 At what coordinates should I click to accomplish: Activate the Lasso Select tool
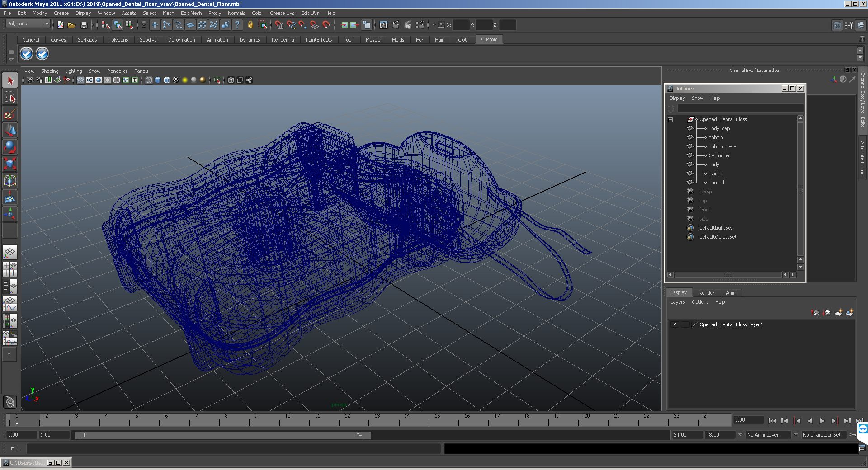pos(10,97)
